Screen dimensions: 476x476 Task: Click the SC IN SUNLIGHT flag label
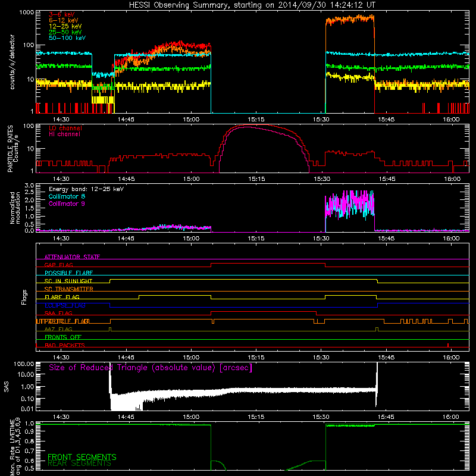[x=68, y=281]
